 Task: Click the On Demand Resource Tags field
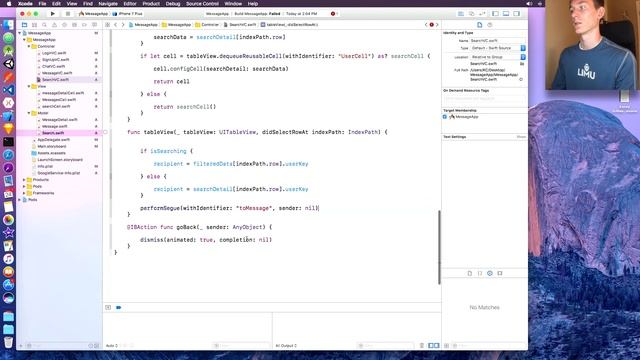(484, 98)
